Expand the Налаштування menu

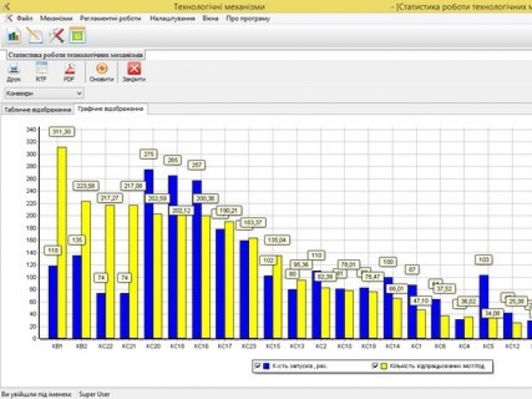173,18
